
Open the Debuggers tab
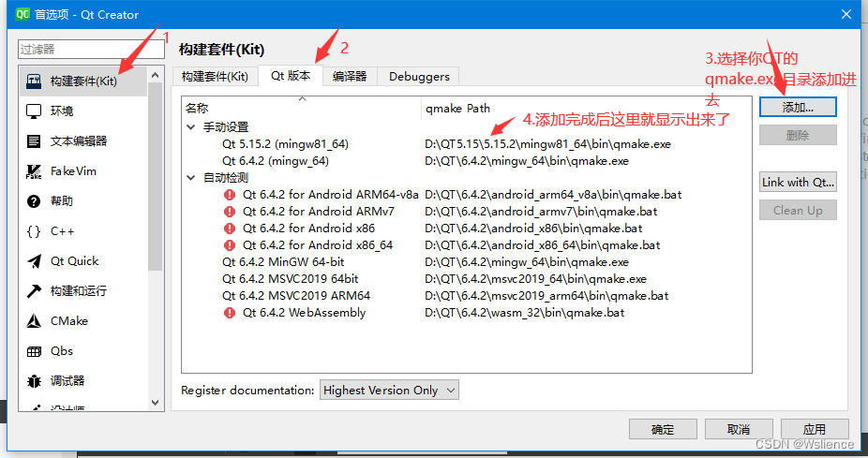(419, 77)
